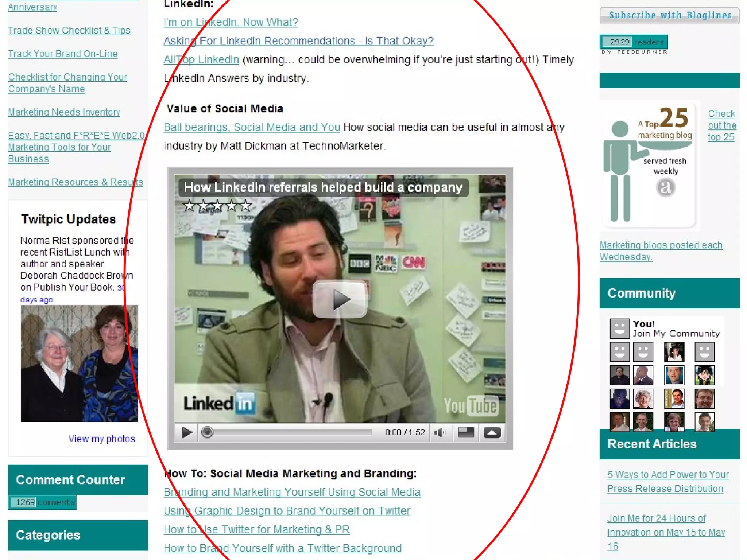The image size is (747, 560).
Task: Click the video progress slider knob
Action: tap(207, 432)
